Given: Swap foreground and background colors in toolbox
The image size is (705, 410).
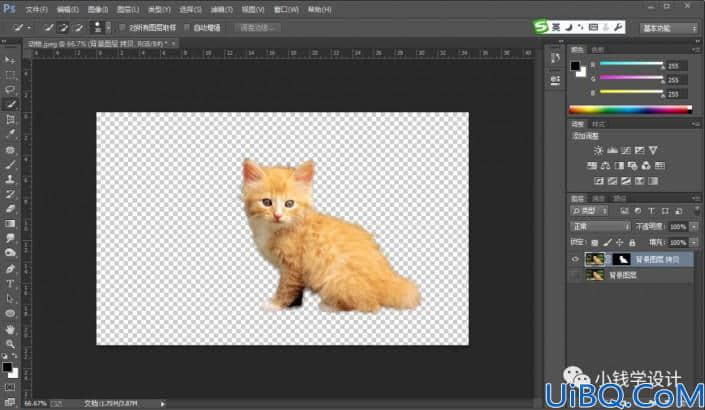Looking at the screenshot, I should (x=14, y=356).
